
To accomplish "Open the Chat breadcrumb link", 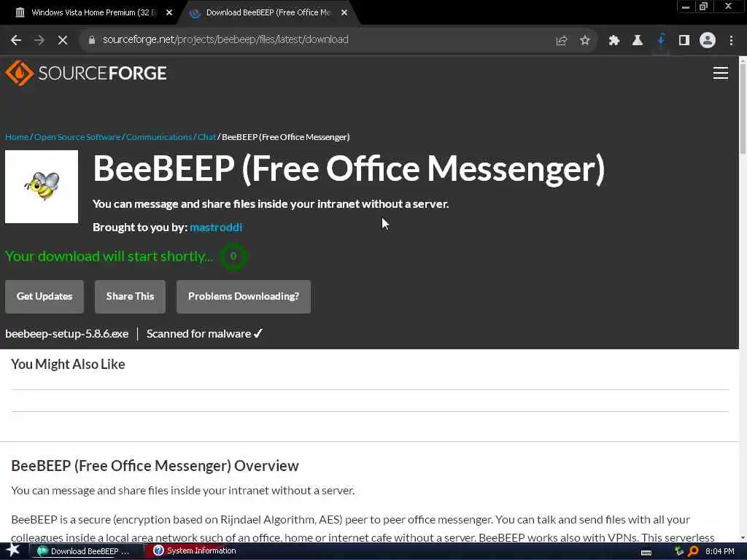I will click(x=206, y=137).
